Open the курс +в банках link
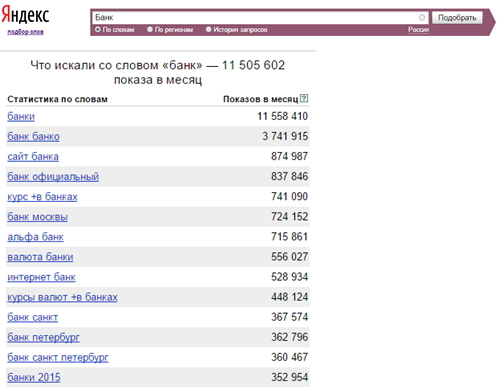This screenshot has height=387, width=497. [x=42, y=197]
